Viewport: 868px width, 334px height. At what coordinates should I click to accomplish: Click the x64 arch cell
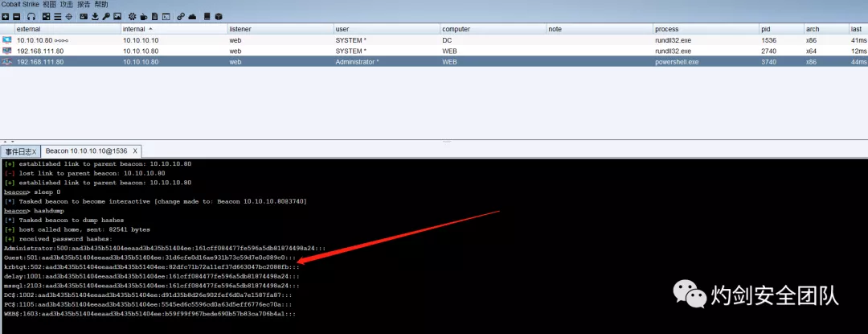(811, 51)
